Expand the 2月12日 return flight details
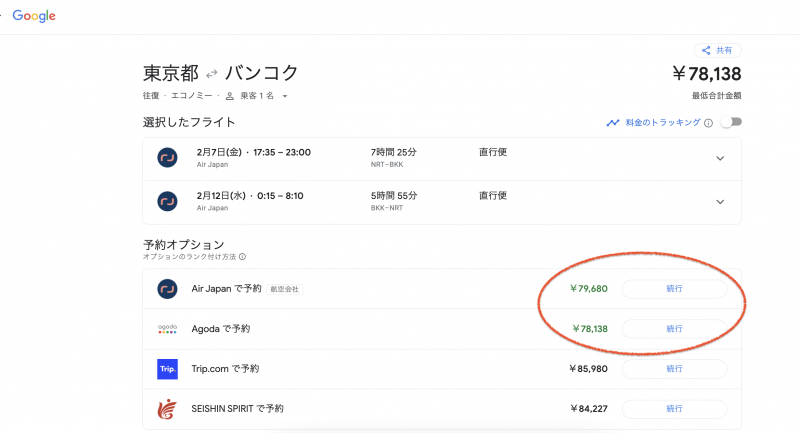 click(x=720, y=202)
